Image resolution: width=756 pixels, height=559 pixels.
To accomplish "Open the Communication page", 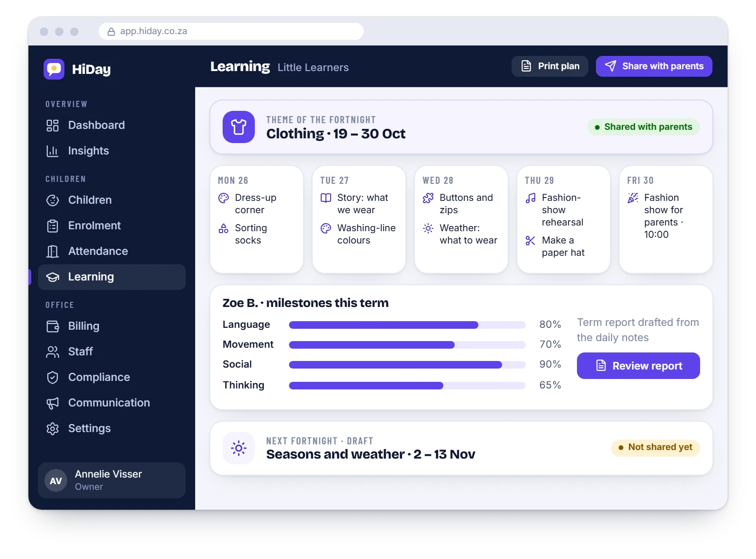I will tap(112, 403).
